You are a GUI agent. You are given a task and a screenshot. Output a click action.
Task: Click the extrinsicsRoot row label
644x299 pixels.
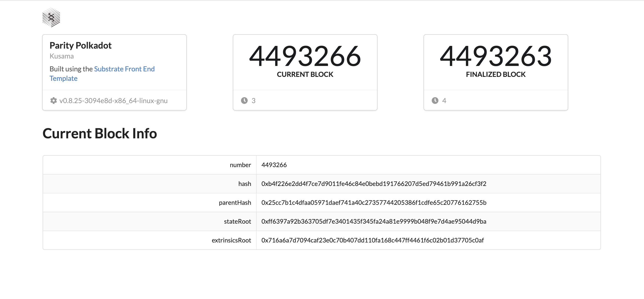tap(231, 240)
